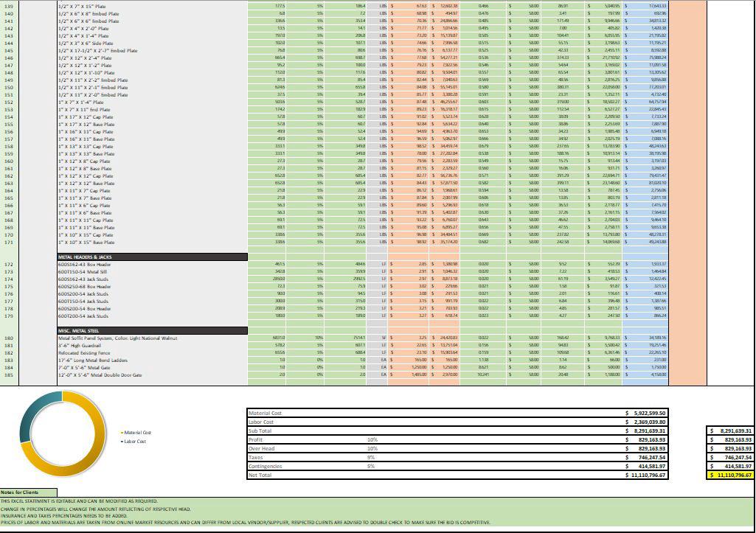Image resolution: width=756 pixels, height=533 pixels.
Task: Select the Material Cost legend entry
Action: [x=137, y=433]
